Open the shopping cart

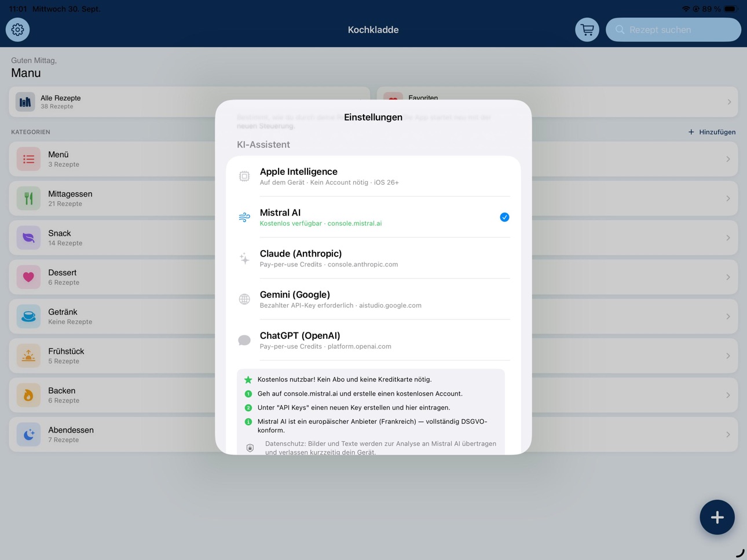click(x=587, y=30)
